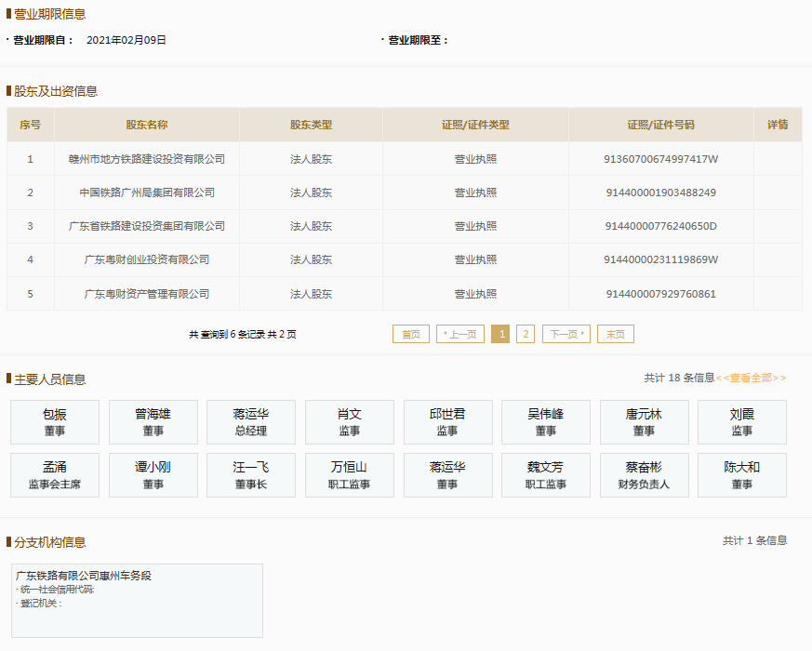
Task: Open 魏文芳 职工监事 card
Action: 546,475
